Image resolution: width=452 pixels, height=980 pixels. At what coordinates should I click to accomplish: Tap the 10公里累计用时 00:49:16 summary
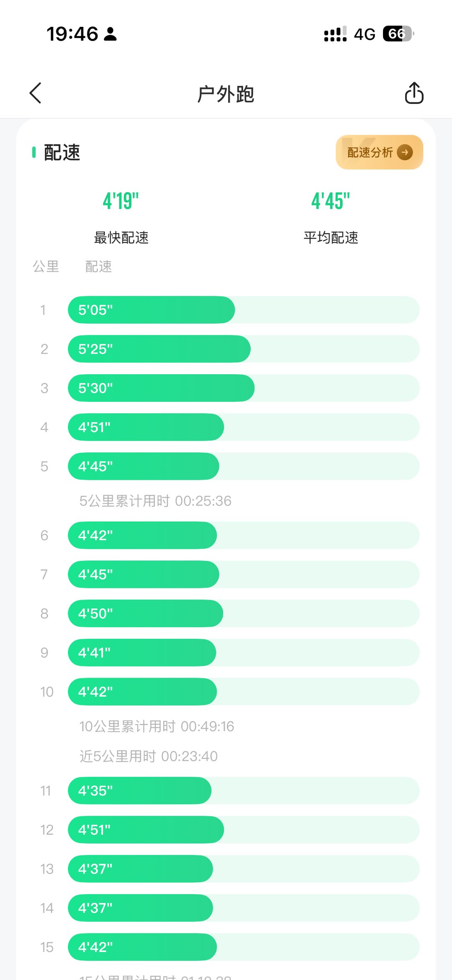[x=157, y=726]
